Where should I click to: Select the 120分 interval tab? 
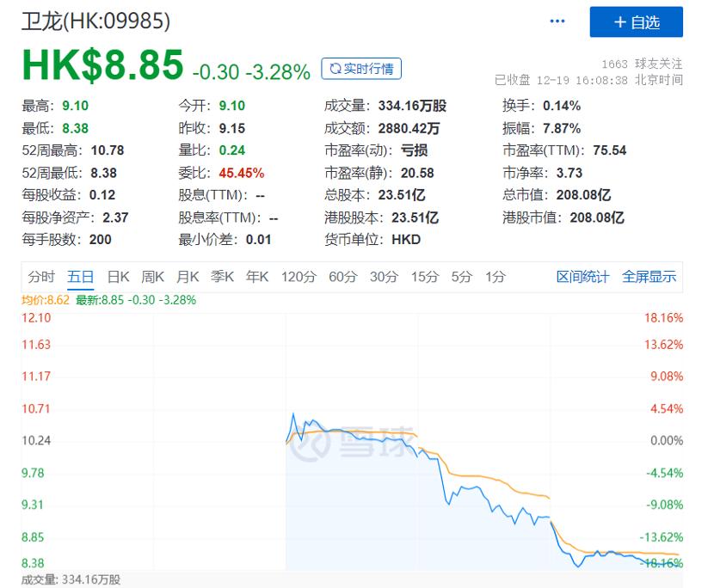299,277
